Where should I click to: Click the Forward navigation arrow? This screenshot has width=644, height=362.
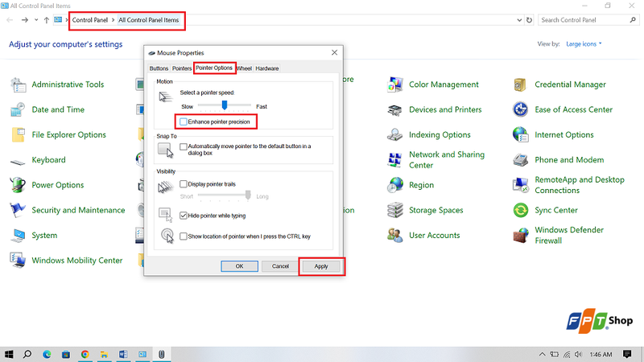click(25, 20)
